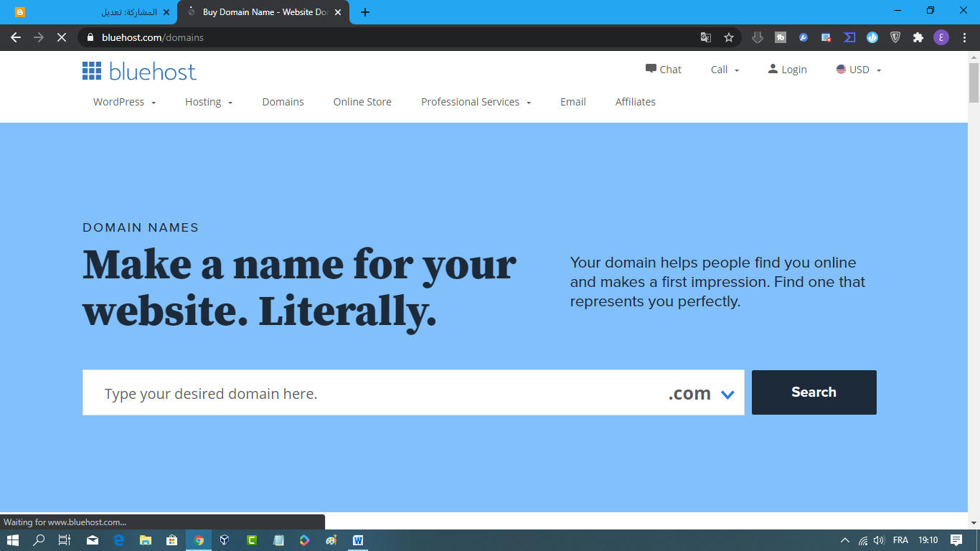The image size is (980, 551).
Task: Close the Blogger tab
Action: tap(166, 12)
